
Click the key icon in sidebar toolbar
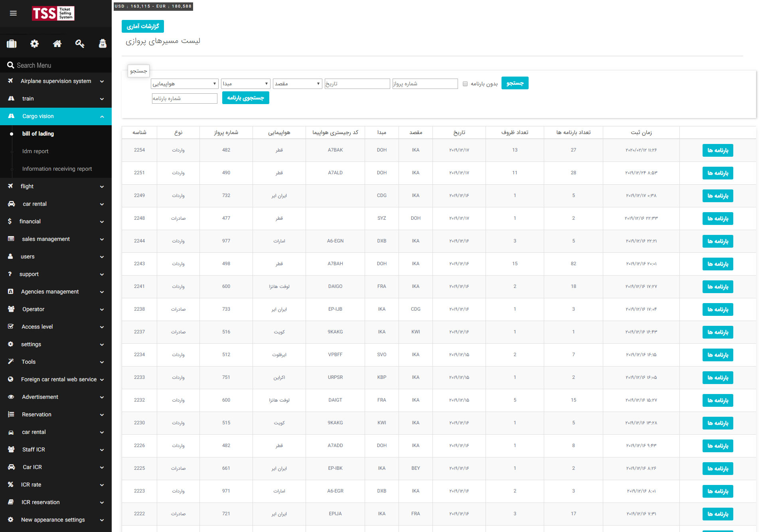80,44
